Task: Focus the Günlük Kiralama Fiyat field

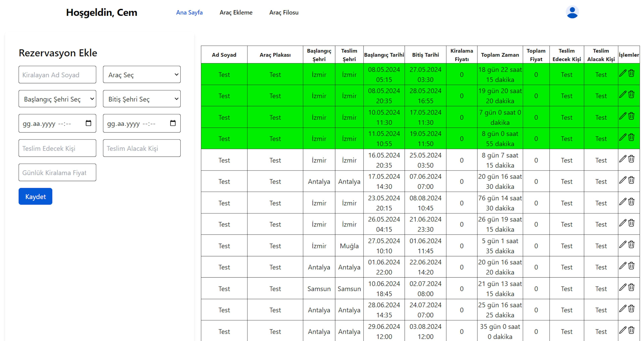Action: click(x=57, y=172)
